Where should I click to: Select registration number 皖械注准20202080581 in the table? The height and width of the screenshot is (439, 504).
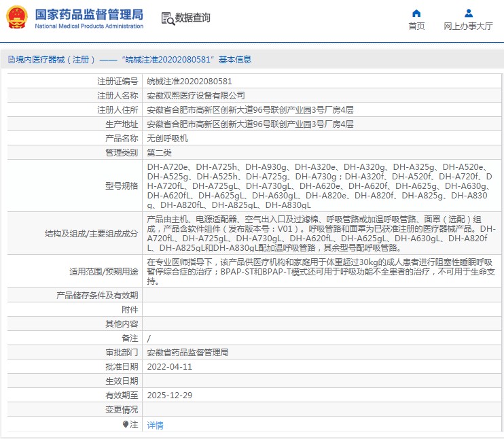point(190,82)
